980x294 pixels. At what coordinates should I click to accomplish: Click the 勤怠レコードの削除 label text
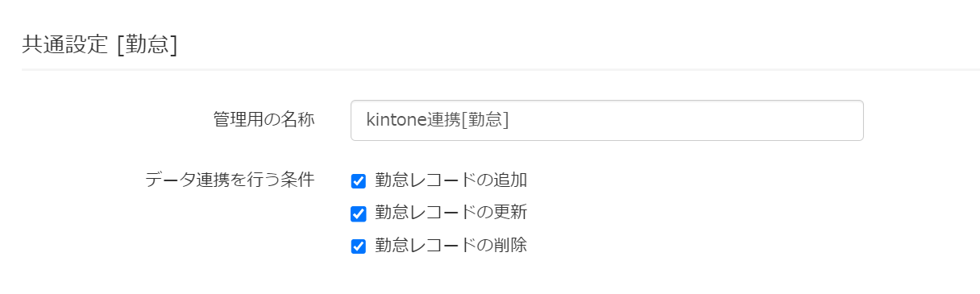point(451,246)
